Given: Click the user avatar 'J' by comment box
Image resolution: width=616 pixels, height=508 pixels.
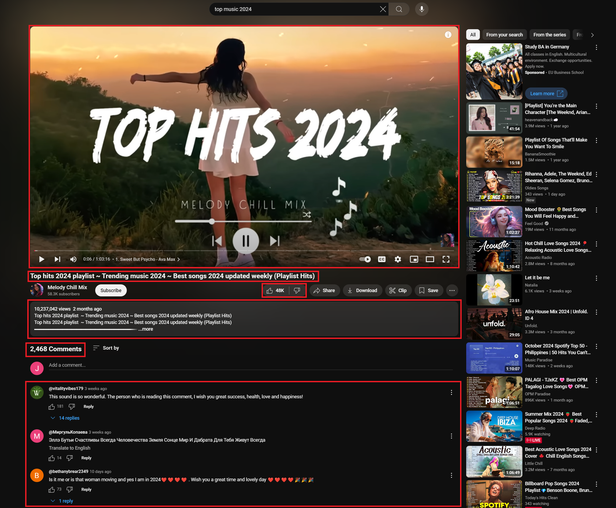Looking at the screenshot, I should coord(37,368).
